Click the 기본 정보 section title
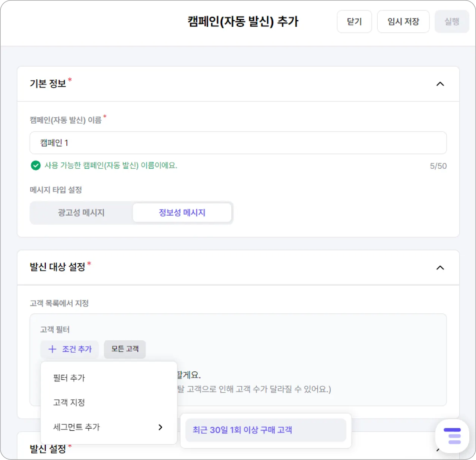The height and width of the screenshot is (460, 476). point(48,83)
